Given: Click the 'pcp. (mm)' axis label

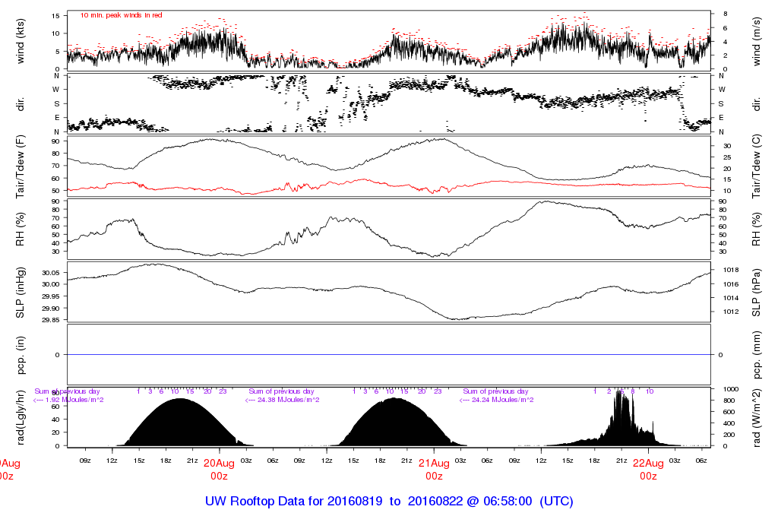Looking at the screenshot, I should pyautogui.click(x=756, y=355).
